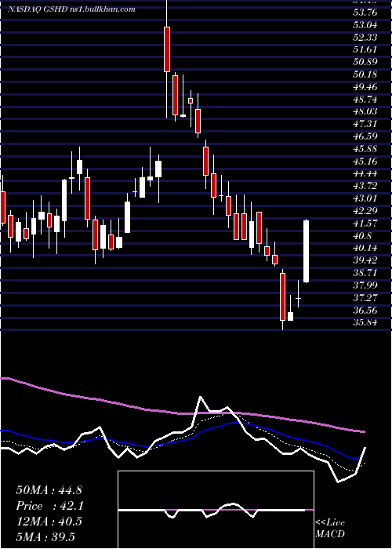Click the 38.71 price axis label

point(365,273)
